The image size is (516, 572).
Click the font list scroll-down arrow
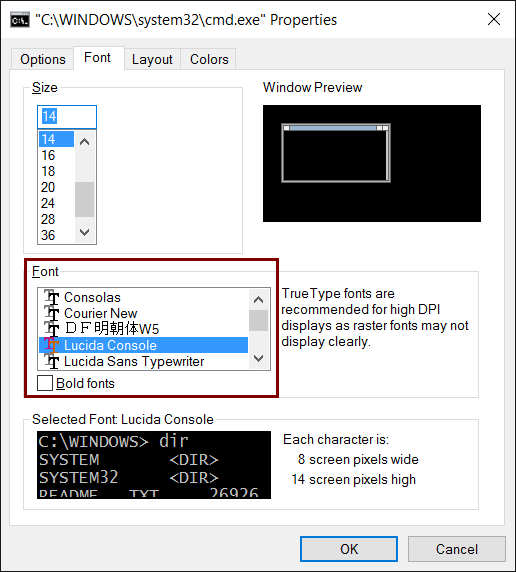[x=258, y=358]
